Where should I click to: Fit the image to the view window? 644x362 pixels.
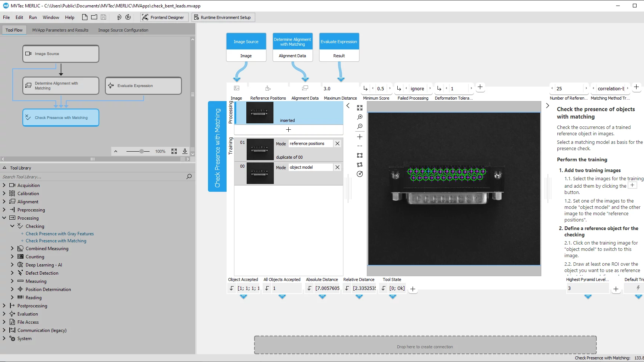360,108
